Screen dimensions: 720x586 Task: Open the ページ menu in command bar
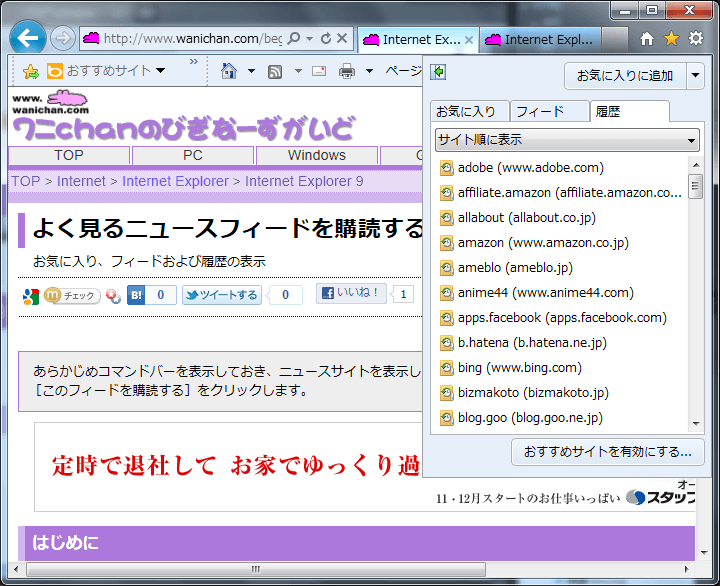pyautogui.click(x=403, y=71)
